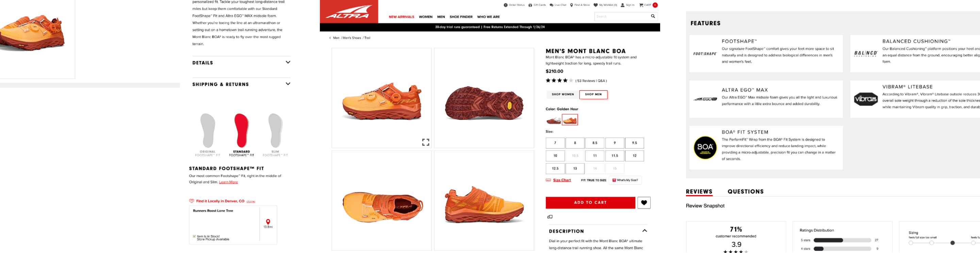Open Live Chat speech bubble icon
The height and width of the screenshot is (253, 980).
551,5
